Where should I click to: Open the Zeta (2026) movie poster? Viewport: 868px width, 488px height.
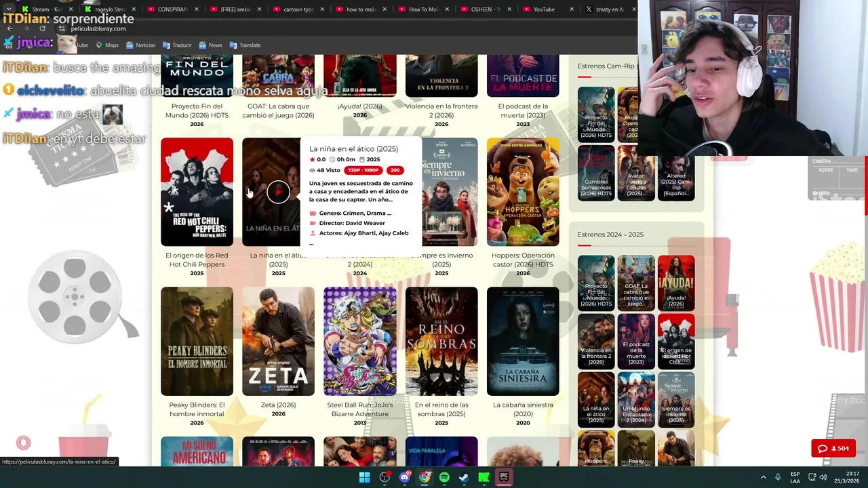tap(278, 341)
